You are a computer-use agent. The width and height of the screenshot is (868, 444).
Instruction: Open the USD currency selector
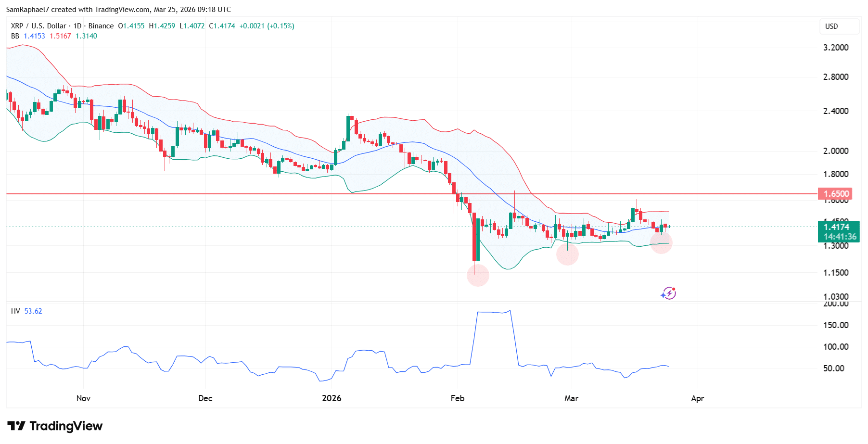pos(840,27)
